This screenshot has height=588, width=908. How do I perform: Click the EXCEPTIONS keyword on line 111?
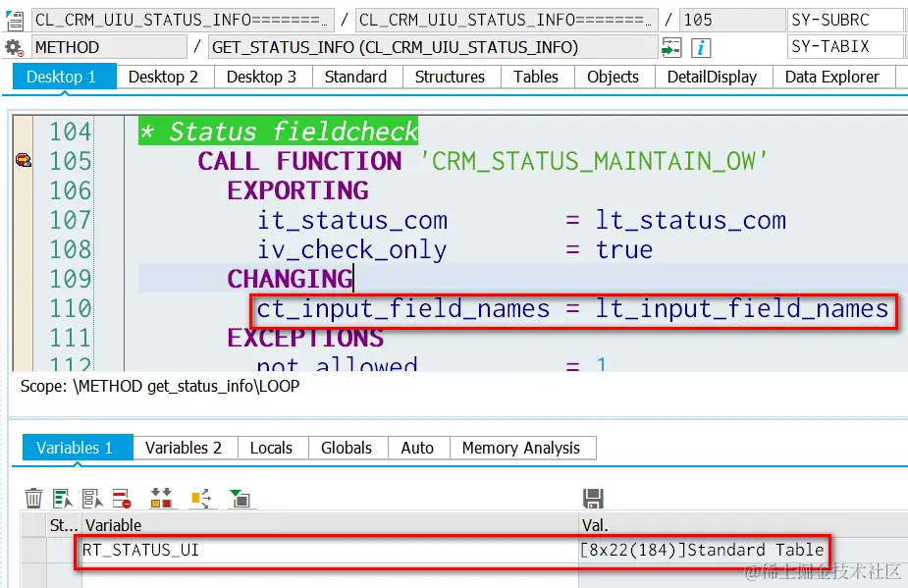[305, 338]
